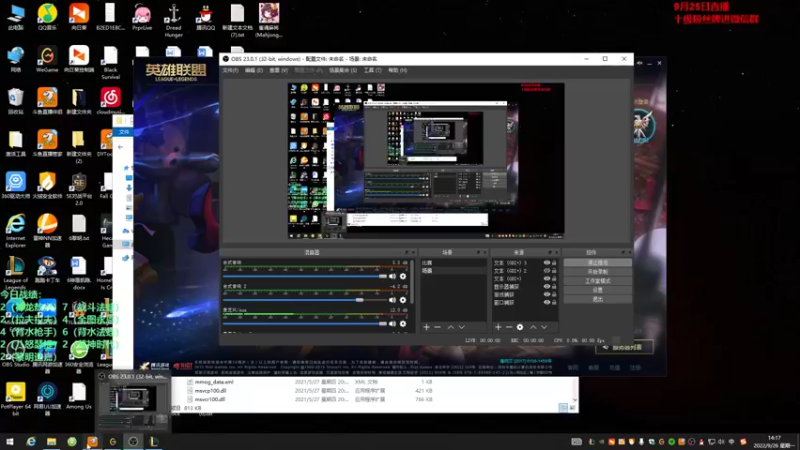Viewport: 800px width, 450px height.
Task: Remove selected source with minus button
Action: tap(509, 327)
